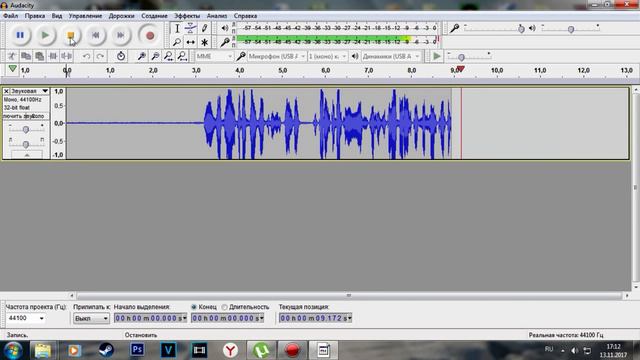640x360 pixels.
Task: Click the track pan slider knob
Action: click(26, 144)
